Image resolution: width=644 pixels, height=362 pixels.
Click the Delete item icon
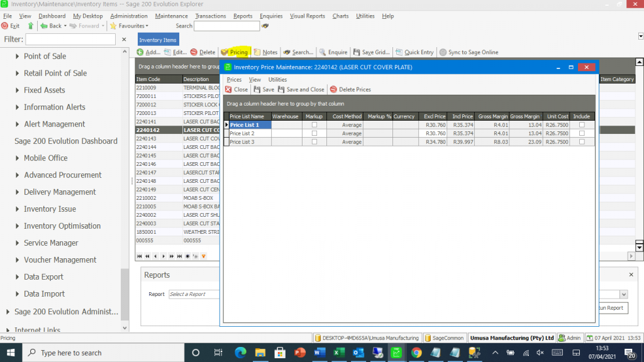pyautogui.click(x=194, y=52)
